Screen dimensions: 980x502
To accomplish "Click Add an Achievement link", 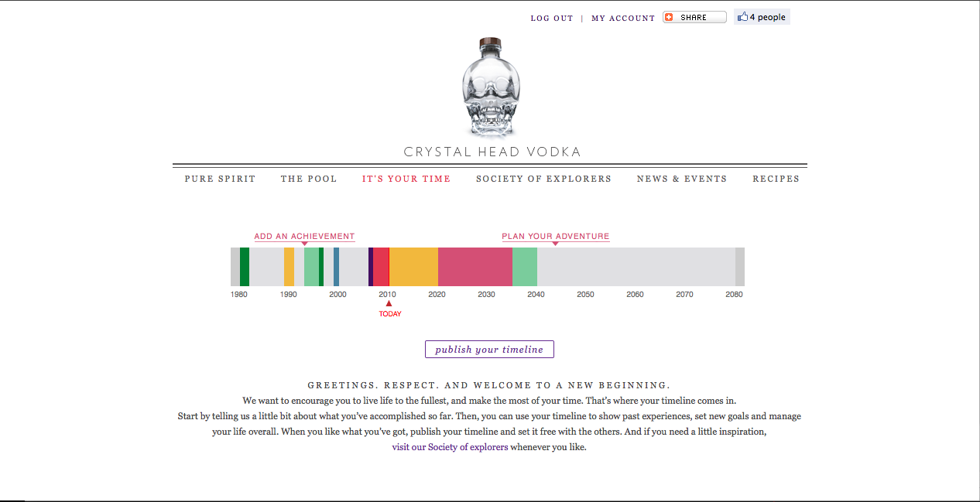I will click(x=304, y=237).
